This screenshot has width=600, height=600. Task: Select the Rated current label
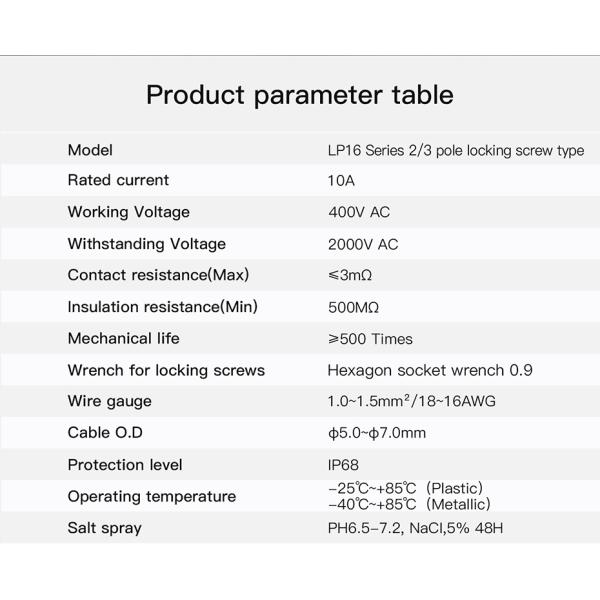[x=118, y=180]
